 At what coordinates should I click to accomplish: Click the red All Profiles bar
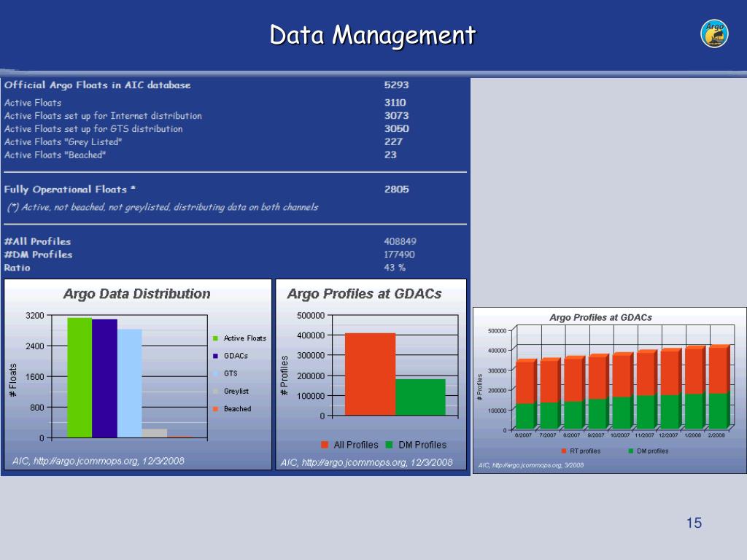370,374
